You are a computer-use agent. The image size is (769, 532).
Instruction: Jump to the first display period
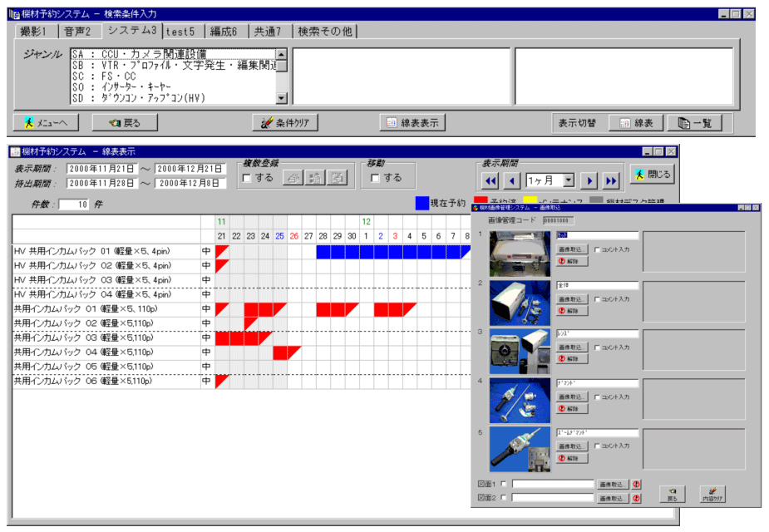(x=490, y=180)
